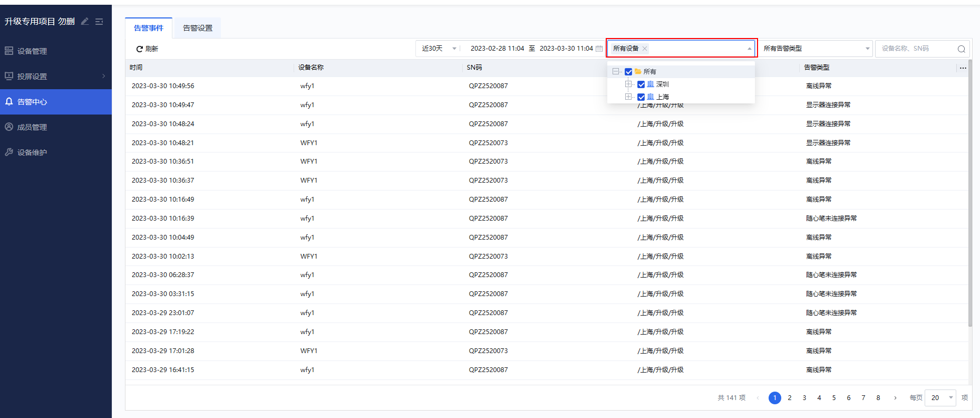Go to next page with right arrow

click(895, 398)
